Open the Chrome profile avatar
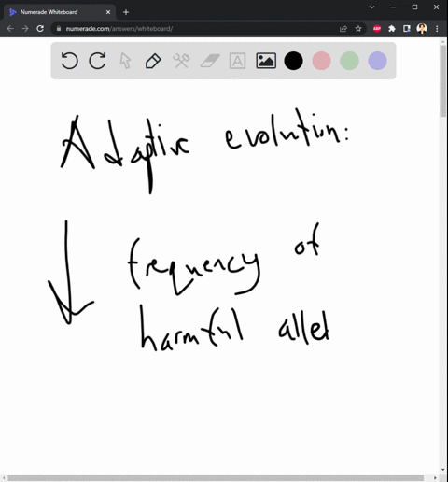The width and height of the screenshot is (448, 482). point(422,29)
